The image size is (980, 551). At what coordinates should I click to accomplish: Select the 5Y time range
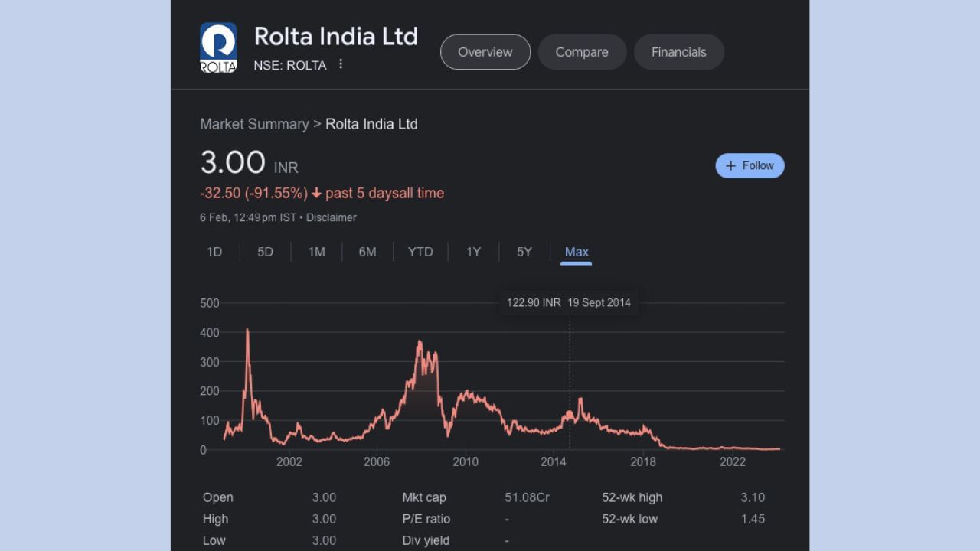click(524, 252)
